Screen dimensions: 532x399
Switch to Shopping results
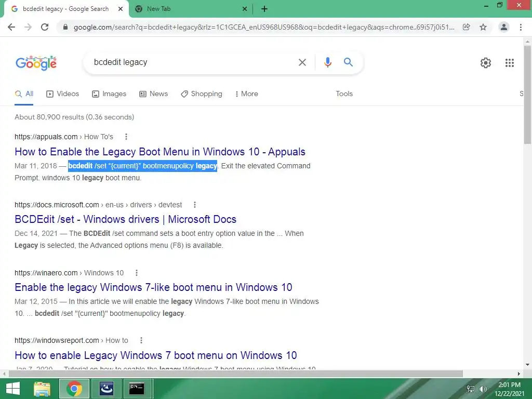[202, 94]
